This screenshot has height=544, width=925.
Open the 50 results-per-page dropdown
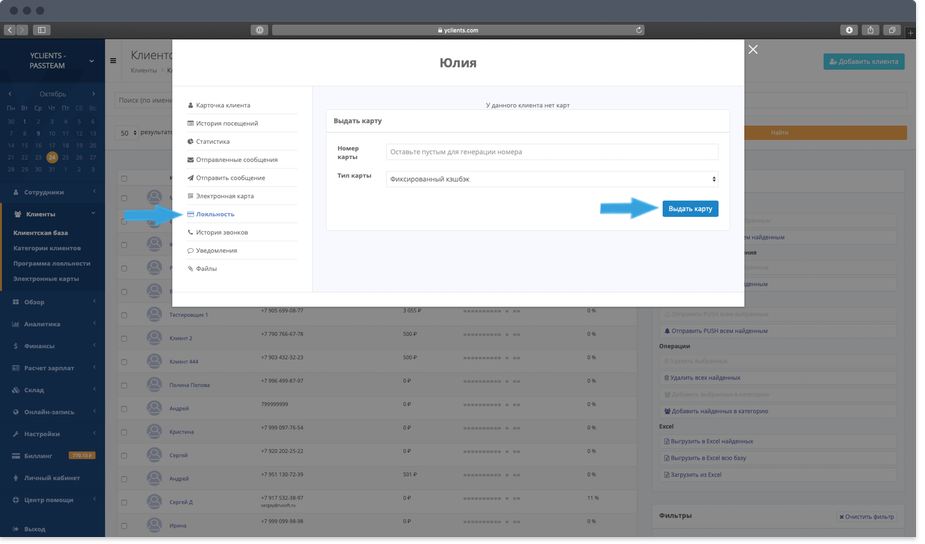[x=127, y=134]
